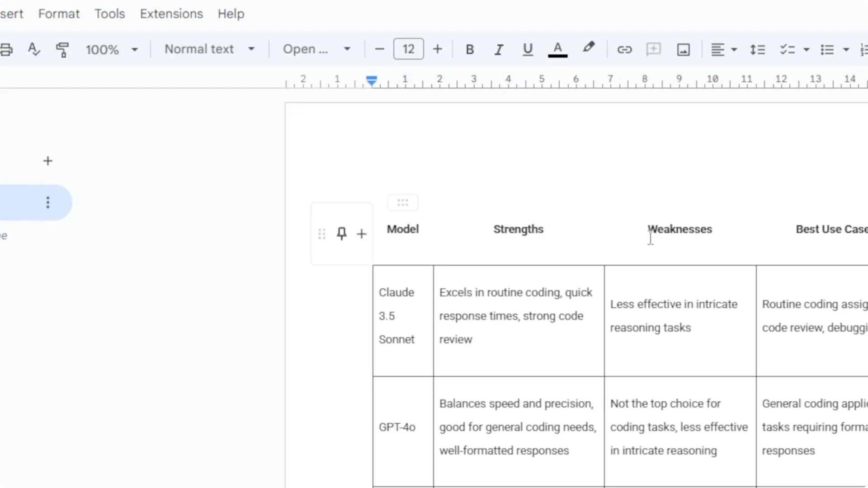The image size is (868, 488).
Task: Open the Extensions menu
Action: point(171,14)
